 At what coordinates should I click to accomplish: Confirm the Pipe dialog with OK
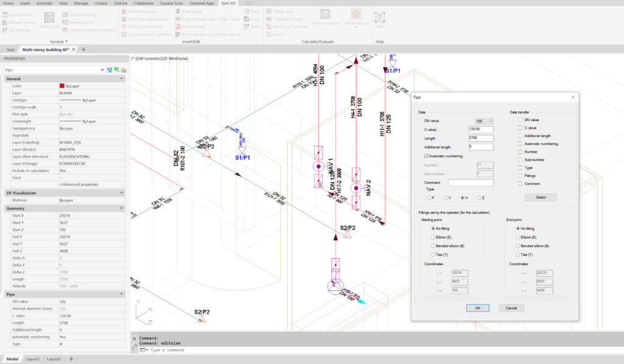477,308
